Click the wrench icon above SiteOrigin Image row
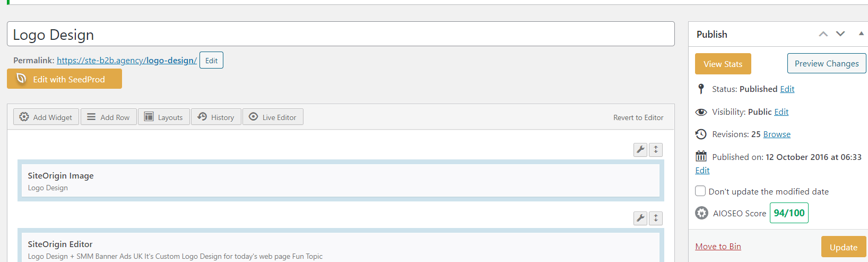The width and height of the screenshot is (868, 262). tap(640, 150)
